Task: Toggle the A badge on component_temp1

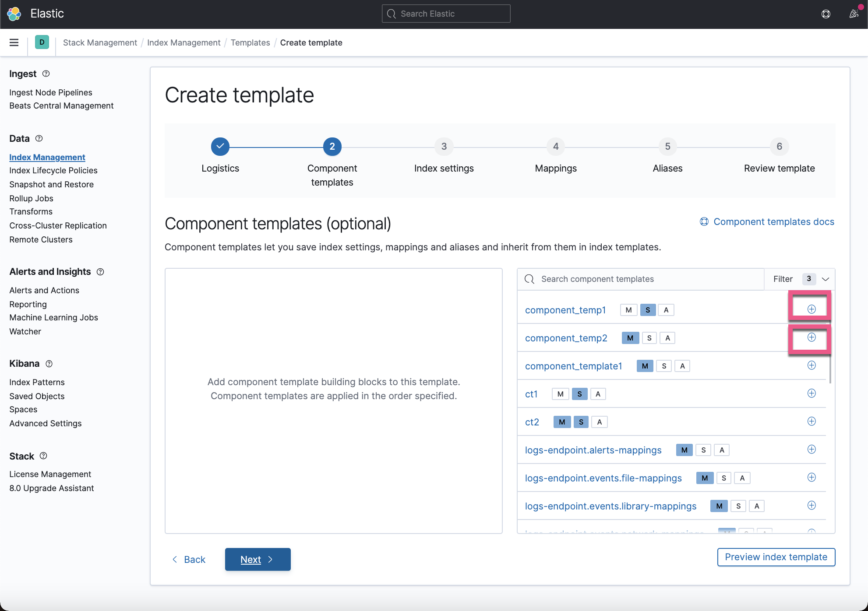Action: pos(666,309)
